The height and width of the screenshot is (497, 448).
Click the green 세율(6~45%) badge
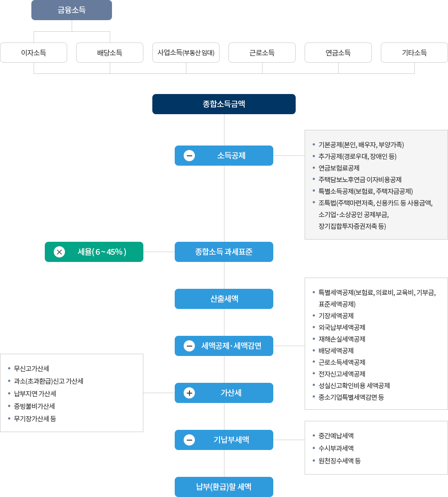[x=94, y=252]
